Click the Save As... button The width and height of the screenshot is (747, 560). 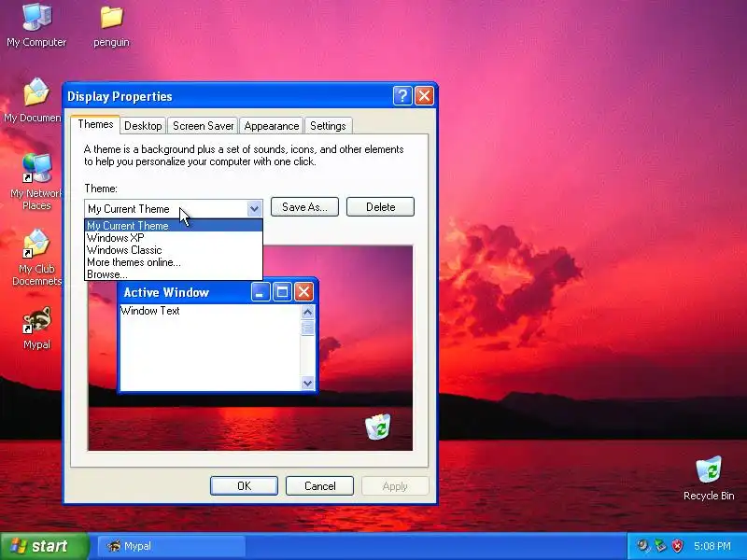coord(305,207)
